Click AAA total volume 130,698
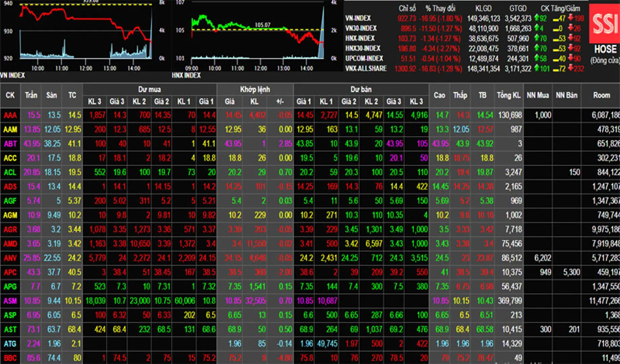Screen dimensions: 620x364 510,115
